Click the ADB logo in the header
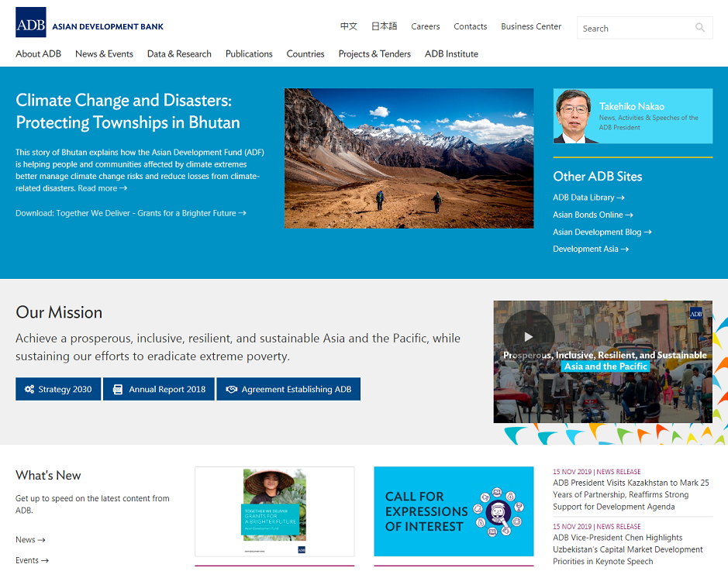This screenshot has height=571, width=728. tap(31, 22)
